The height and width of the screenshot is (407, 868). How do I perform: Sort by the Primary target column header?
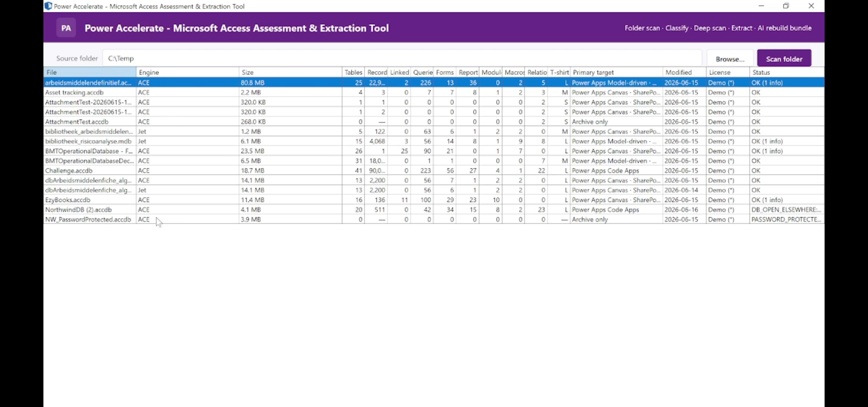click(x=617, y=72)
